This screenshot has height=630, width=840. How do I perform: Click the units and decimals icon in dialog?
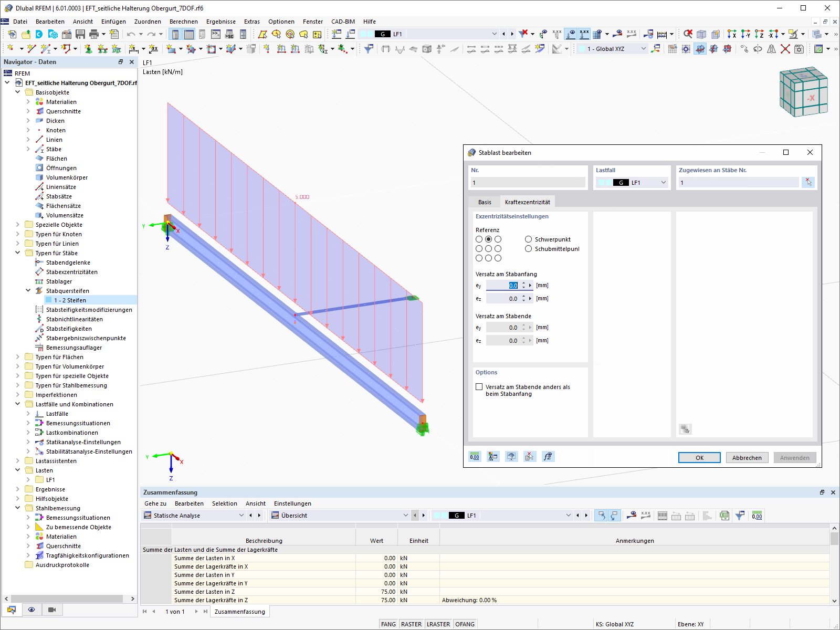point(475,457)
